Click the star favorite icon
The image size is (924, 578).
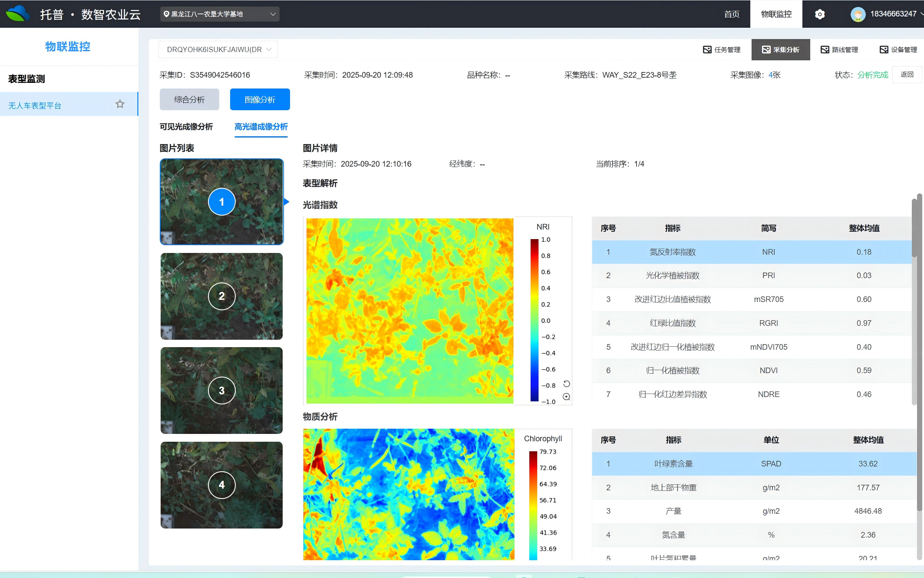(120, 104)
